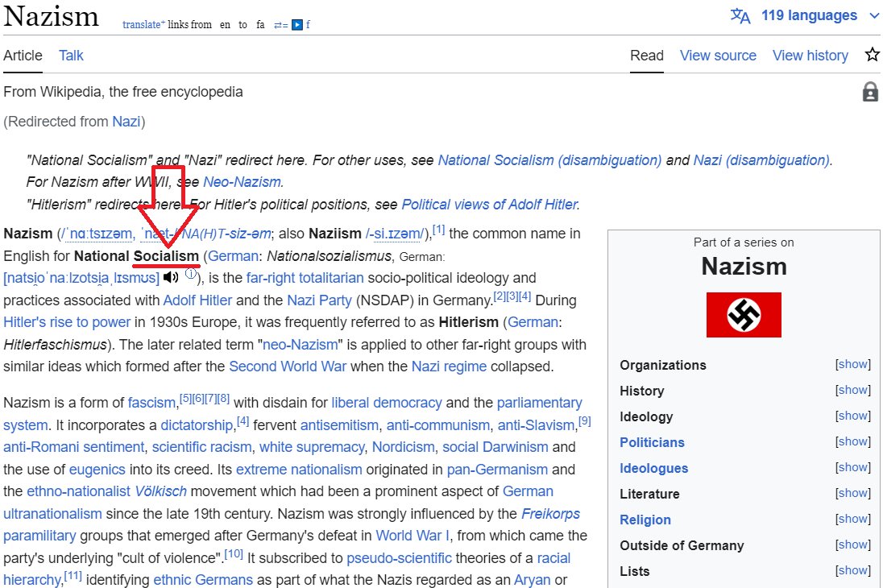Viewport: 883px width, 588px height.
Task: Click the translate play arrow icon
Action: (297, 25)
